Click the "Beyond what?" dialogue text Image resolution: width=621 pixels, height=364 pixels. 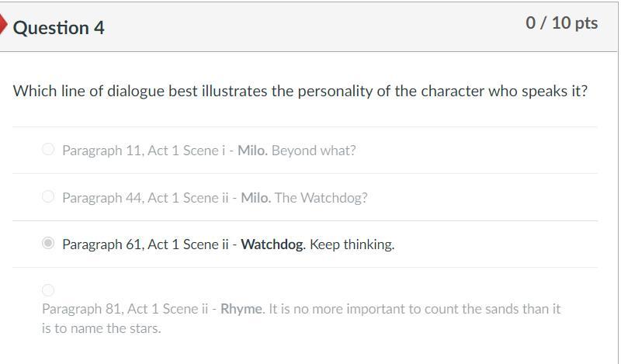pyautogui.click(x=314, y=151)
